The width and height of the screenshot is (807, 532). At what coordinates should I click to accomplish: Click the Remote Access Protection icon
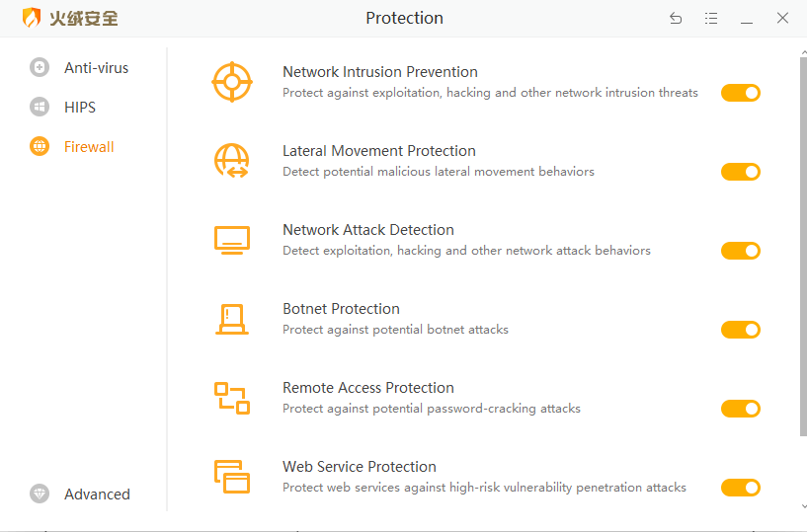[232, 398]
